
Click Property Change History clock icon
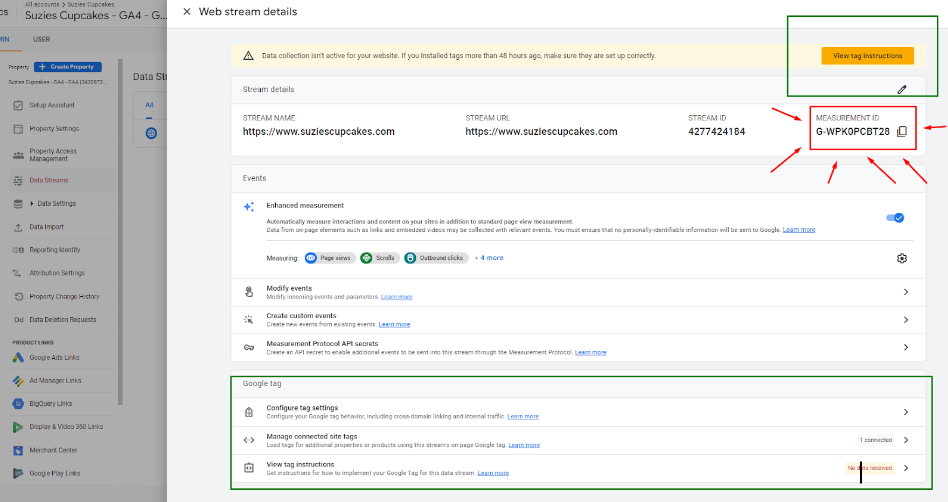[18, 296]
